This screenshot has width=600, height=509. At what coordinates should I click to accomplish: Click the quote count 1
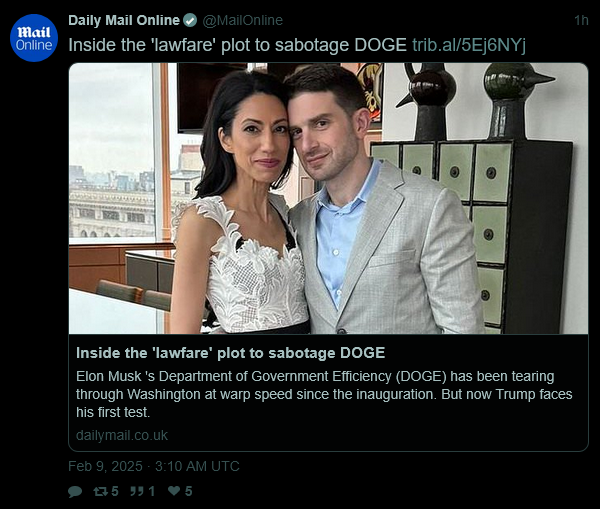click(x=152, y=491)
